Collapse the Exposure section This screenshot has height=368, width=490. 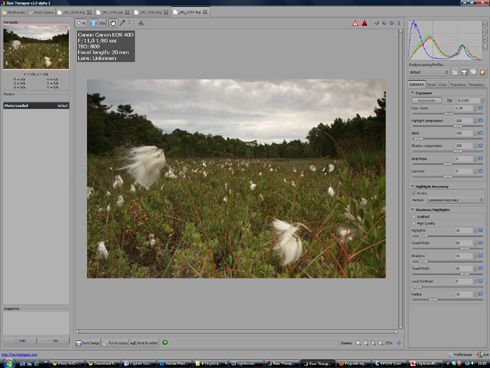pos(412,93)
